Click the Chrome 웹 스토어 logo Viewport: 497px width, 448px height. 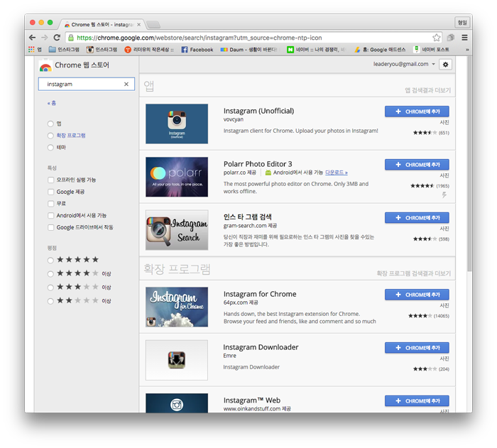click(74, 65)
